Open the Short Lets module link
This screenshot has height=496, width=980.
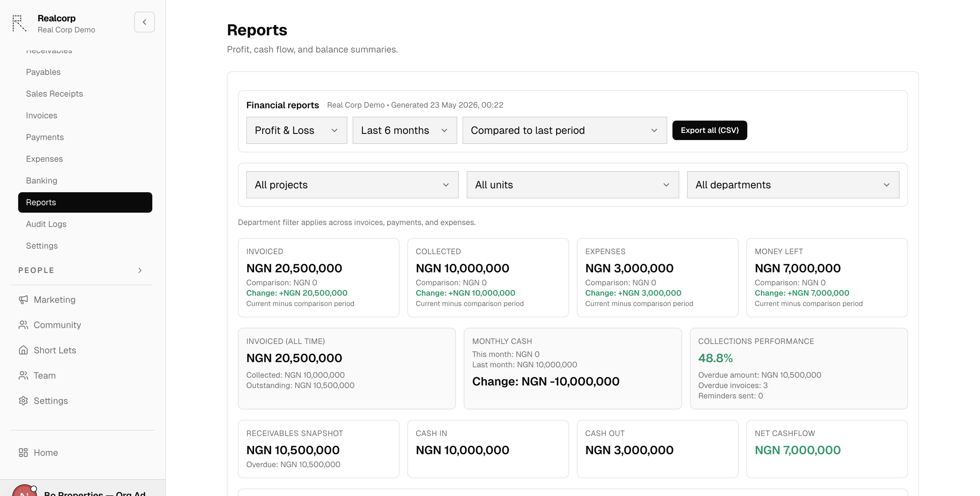point(55,350)
